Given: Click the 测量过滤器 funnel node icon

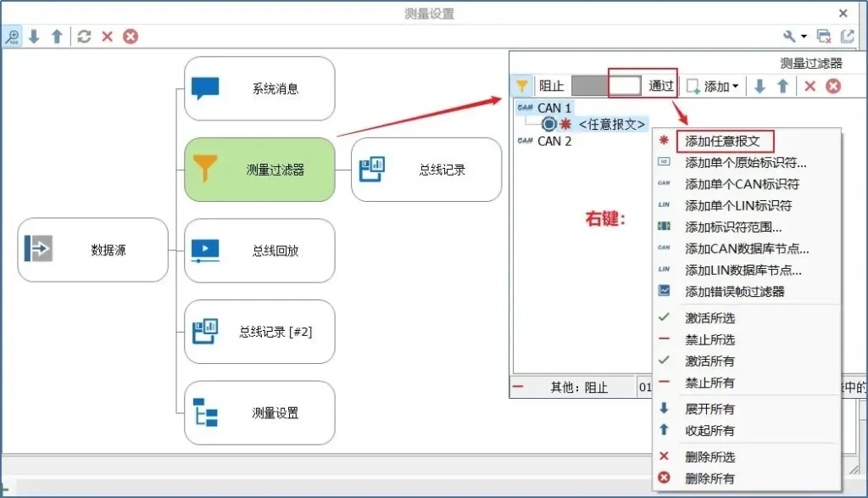Looking at the screenshot, I should tap(205, 170).
